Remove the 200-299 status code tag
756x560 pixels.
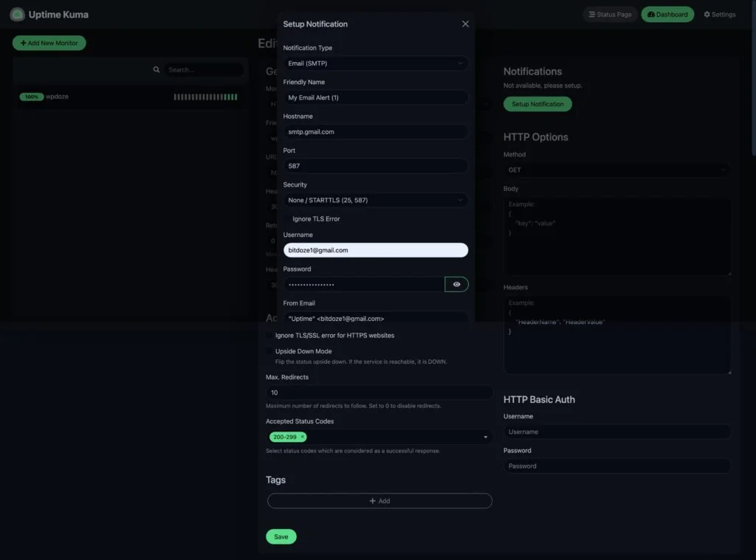[x=303, y=437]
